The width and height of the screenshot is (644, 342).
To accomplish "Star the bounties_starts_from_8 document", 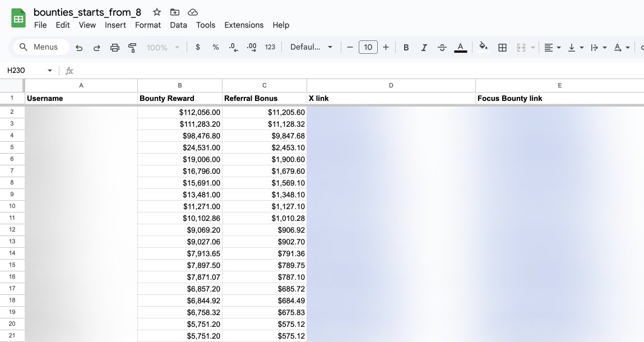I will pyautogui.click(x=156, y=12).
